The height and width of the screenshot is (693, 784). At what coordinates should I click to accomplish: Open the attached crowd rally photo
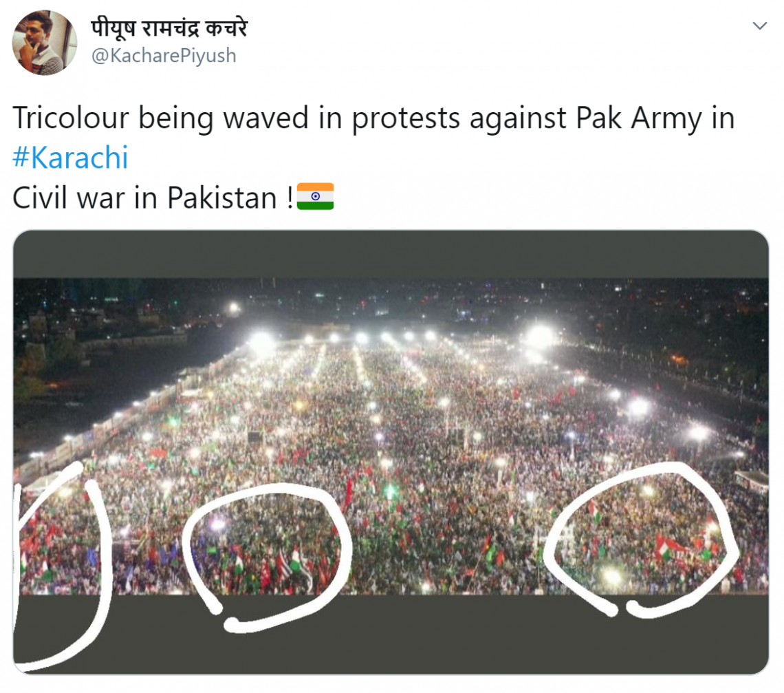391,452
